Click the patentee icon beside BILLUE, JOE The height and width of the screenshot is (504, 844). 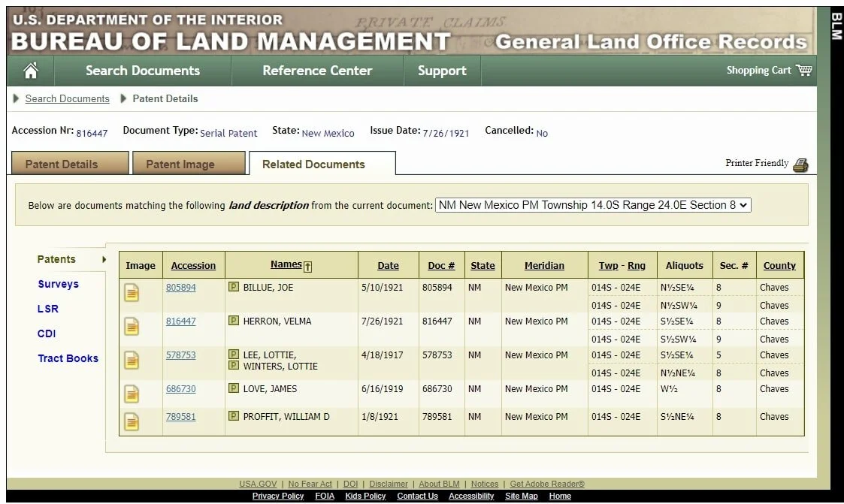tap(234, 287)
